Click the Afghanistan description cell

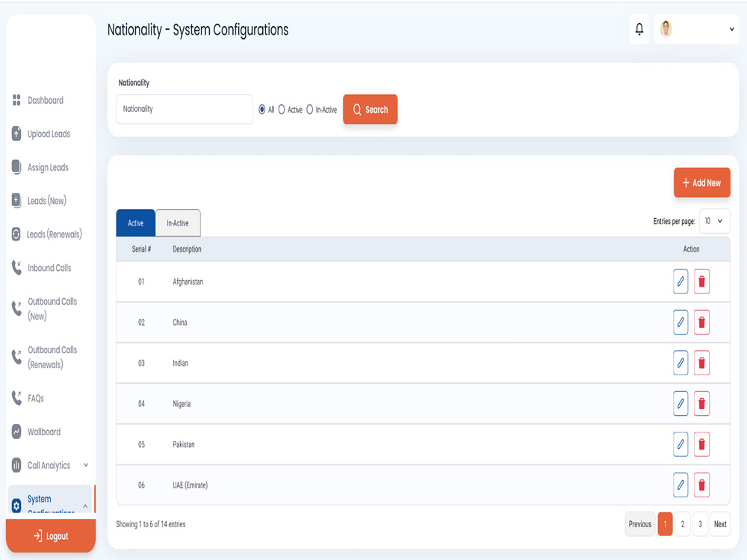(x=187, y=281)
